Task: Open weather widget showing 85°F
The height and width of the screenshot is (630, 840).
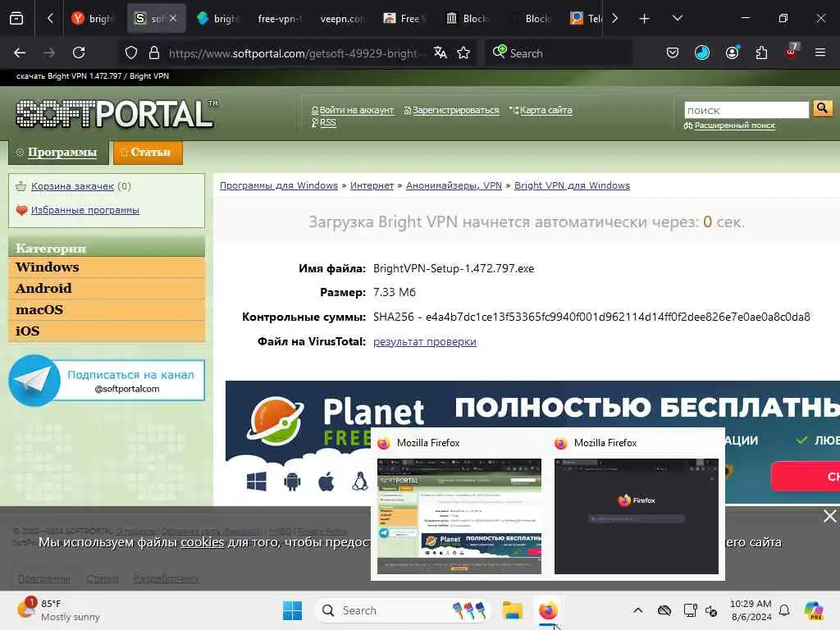Action: point(59,609)
